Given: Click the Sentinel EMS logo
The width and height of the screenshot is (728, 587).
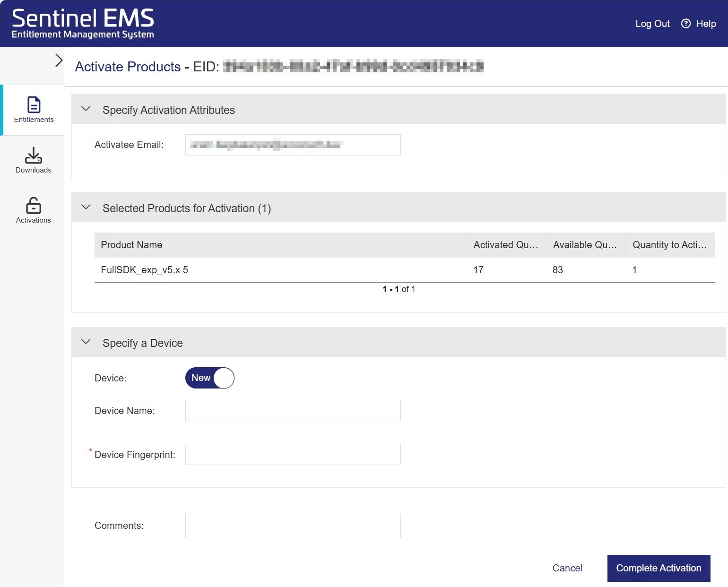Looking at the screenshot, I should [x=83, y=24].
